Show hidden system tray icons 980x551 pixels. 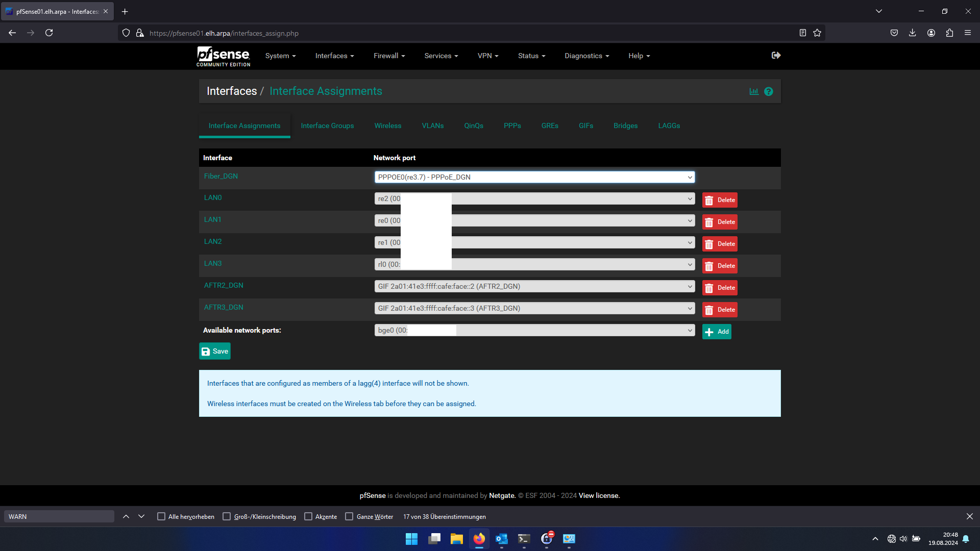pyautogui.click(x=875, y=539)
